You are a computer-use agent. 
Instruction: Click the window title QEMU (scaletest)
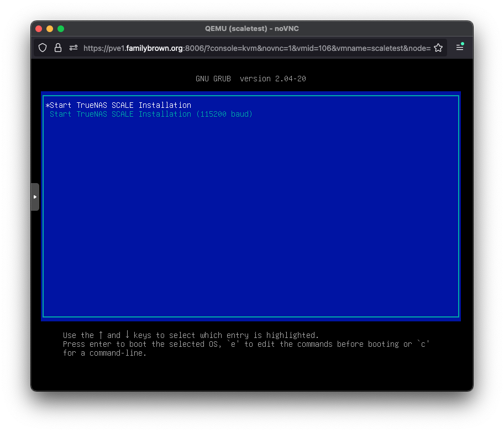[252, 29]
